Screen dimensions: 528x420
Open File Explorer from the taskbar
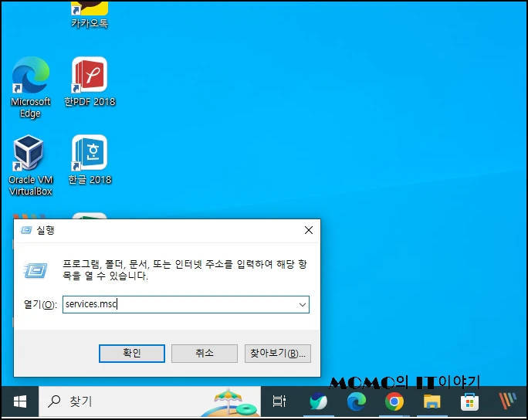(432, 401)
